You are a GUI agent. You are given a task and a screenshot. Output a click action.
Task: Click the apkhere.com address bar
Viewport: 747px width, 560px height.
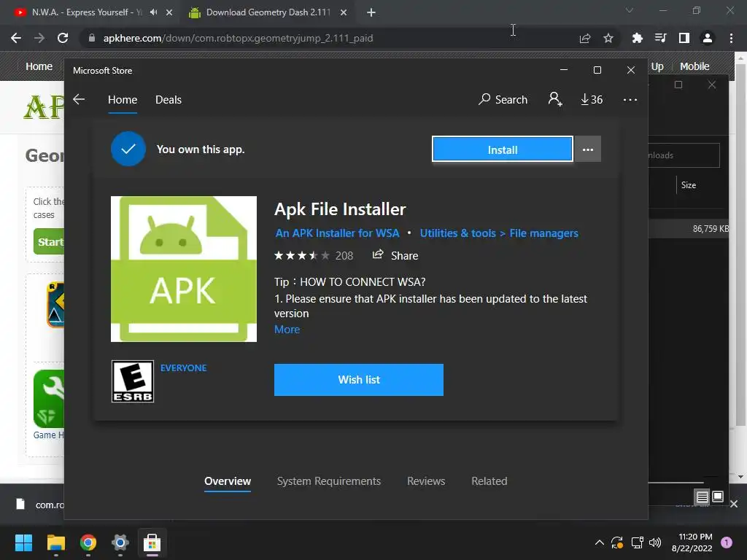tap(329, 38)
